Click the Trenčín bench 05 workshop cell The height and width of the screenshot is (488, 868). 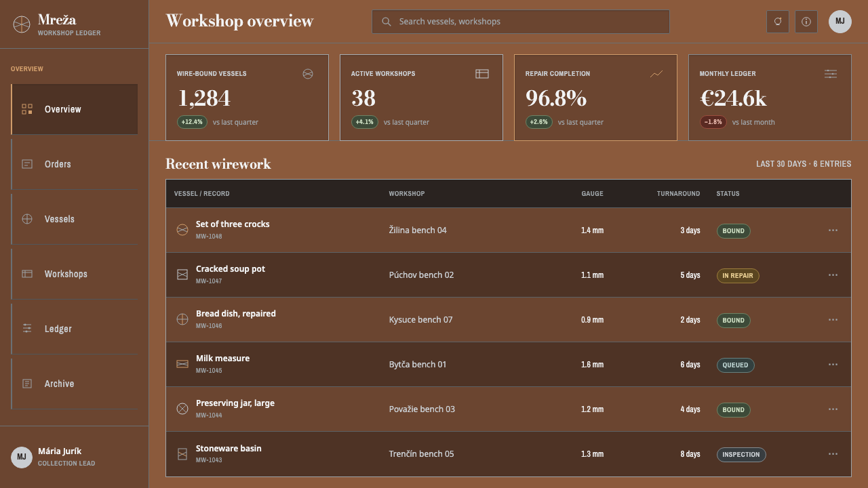[421, 454]
